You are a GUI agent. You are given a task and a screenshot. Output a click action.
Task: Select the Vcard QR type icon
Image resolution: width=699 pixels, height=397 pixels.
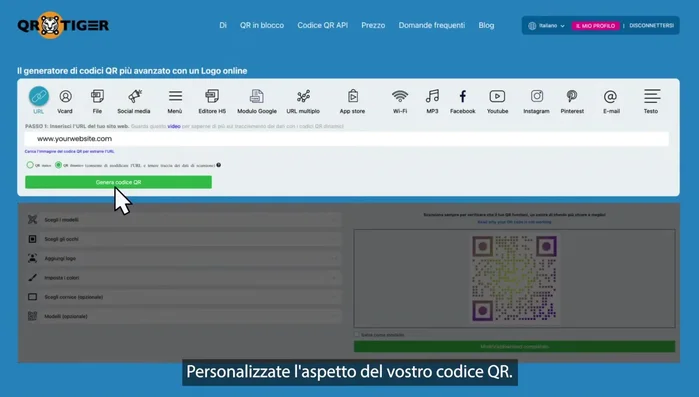click(65, 96)
